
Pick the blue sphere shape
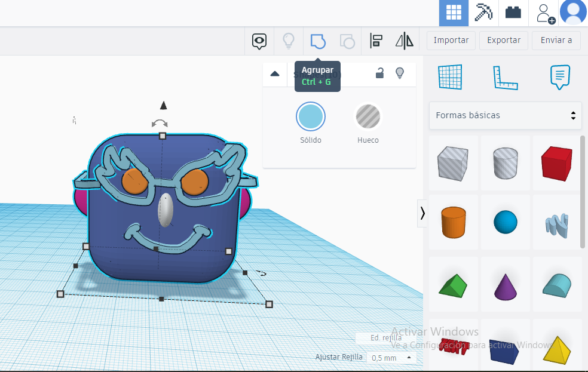pyautogui.click(x=505, y=222)
